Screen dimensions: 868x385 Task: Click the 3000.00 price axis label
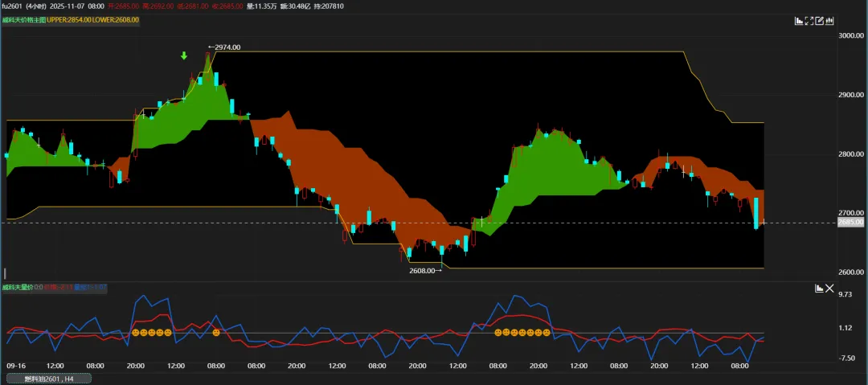[x=850, y=36]
